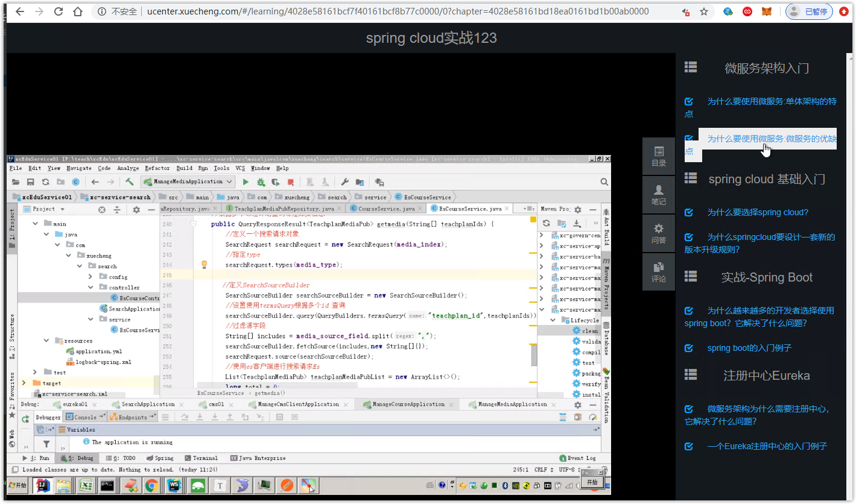The width and height of the screenshot is (856, 504).
Task: Click the Build hammer icon in IntelliJ
Action: [130, 181]
